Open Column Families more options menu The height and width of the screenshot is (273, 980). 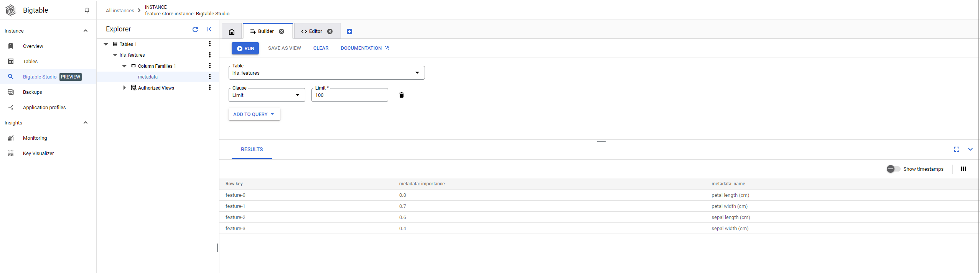pyautogui.click(x=210, y=66)
